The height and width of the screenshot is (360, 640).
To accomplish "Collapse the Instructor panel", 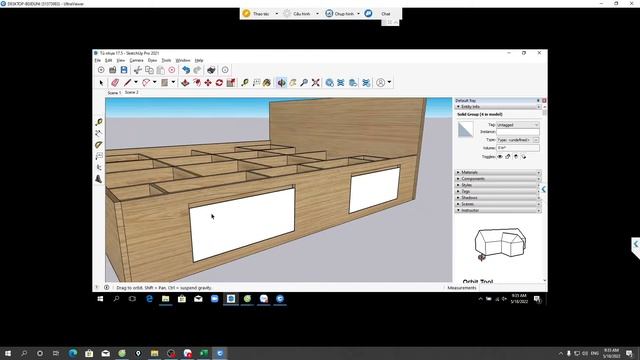I will tap(498, 211).
